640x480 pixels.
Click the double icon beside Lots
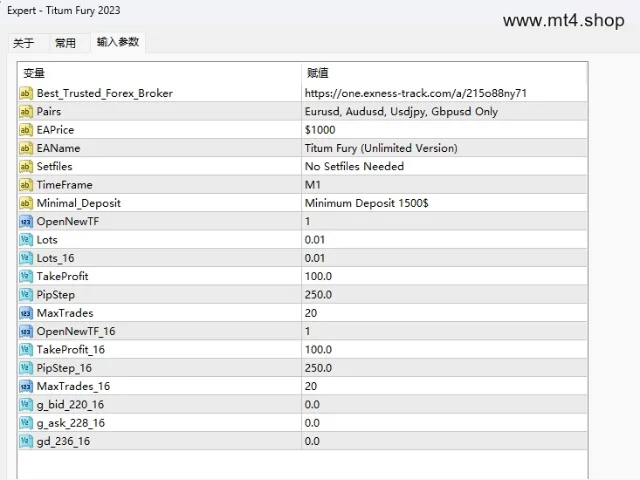coord(26,240)
